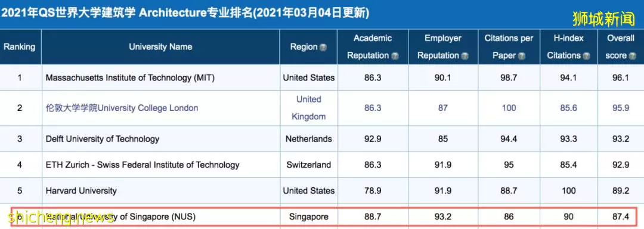644x229 pixels.
Task: Click the help icon beside Employer Reputation
Action: click(465, 56)
